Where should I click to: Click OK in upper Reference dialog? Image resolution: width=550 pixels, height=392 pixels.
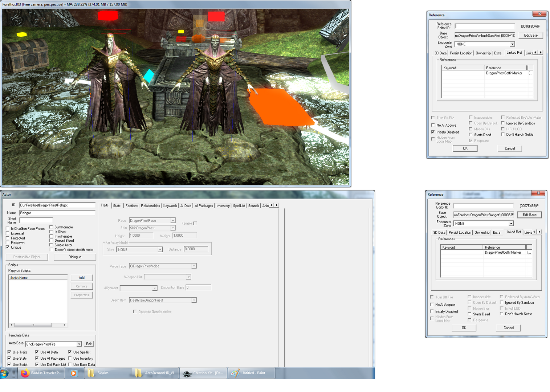pyautogui.click(x=465, y=148)
